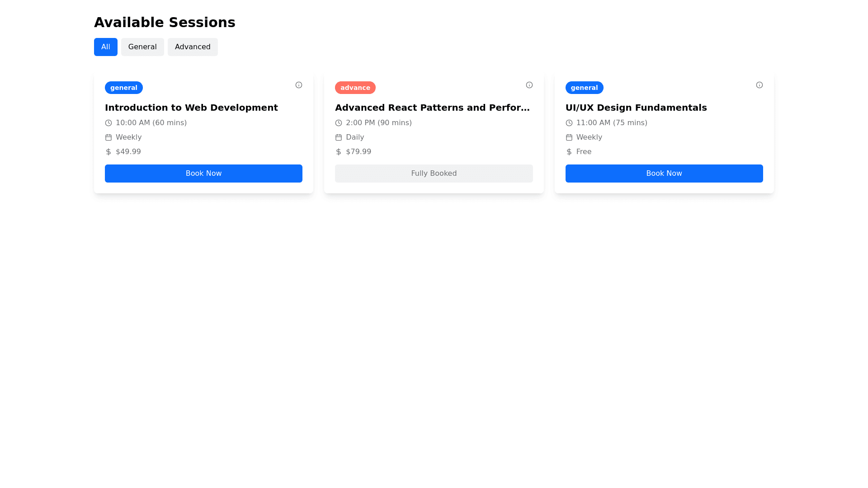Book Now for Introduction to Web Development
The height and width of the screenshot is (488, 868).
click(203, 174)
